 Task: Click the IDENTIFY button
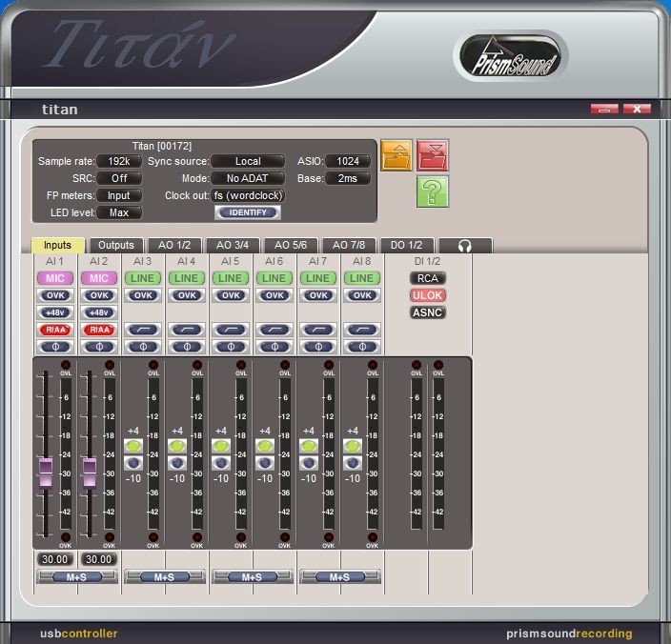tap(248, 212)
